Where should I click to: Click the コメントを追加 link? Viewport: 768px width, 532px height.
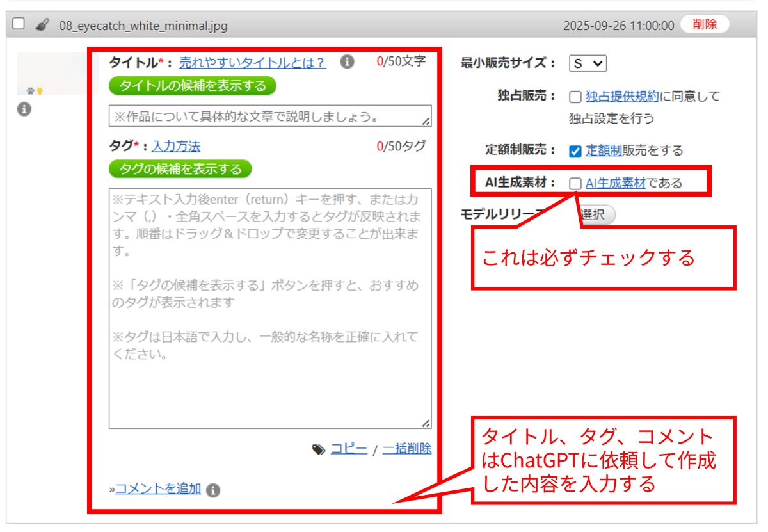click(x=158, y=489)
